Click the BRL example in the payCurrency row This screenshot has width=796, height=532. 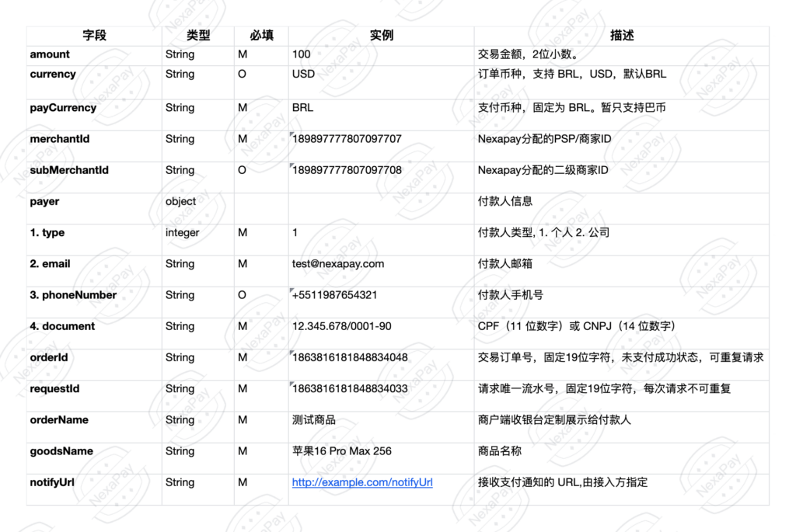[x=302, y=107]
